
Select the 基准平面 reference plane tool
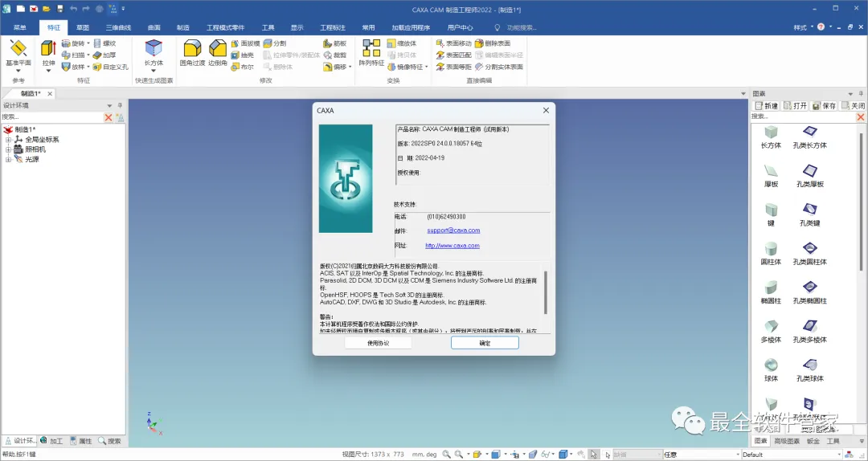[18, 53]
